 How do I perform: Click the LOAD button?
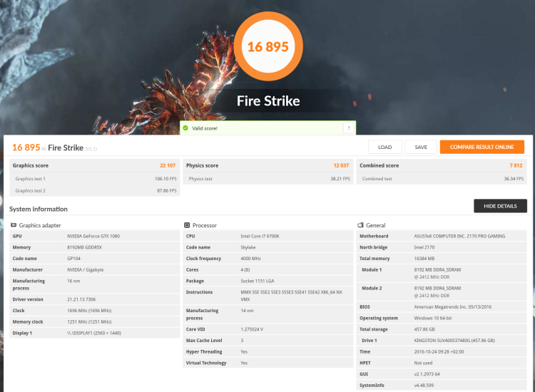click(x=385, y=147)
